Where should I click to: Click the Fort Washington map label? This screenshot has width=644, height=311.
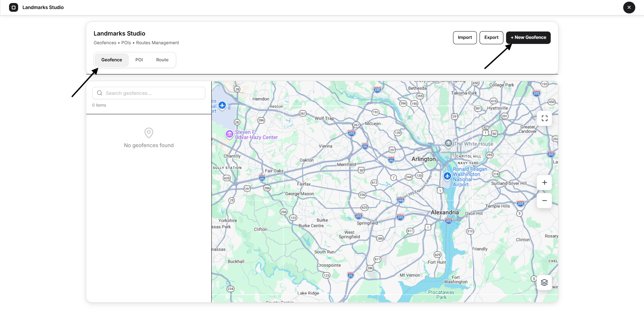coord(456,279)
